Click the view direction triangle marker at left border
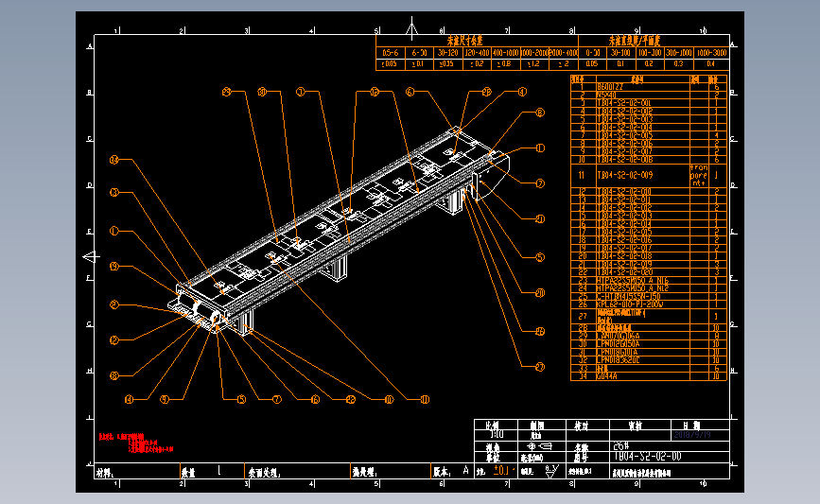Image resolution: width=820 pixels, height=504 pixels. [92, 256]
